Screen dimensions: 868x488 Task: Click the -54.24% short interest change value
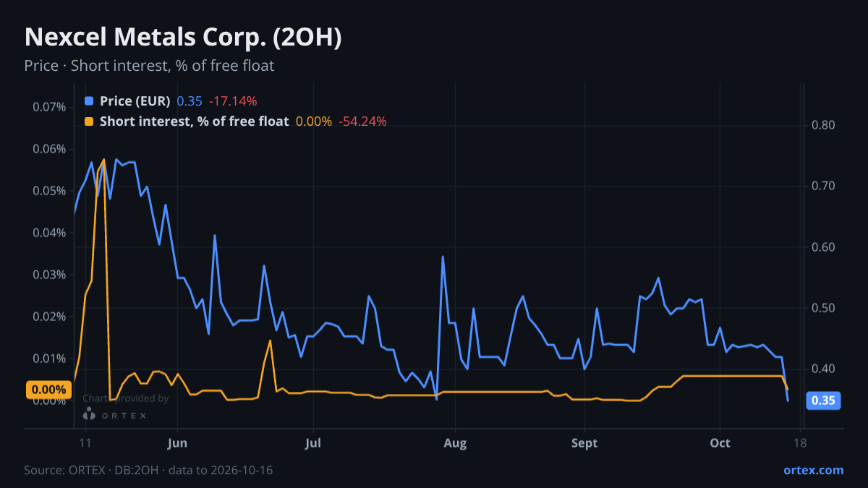[362, 121]
